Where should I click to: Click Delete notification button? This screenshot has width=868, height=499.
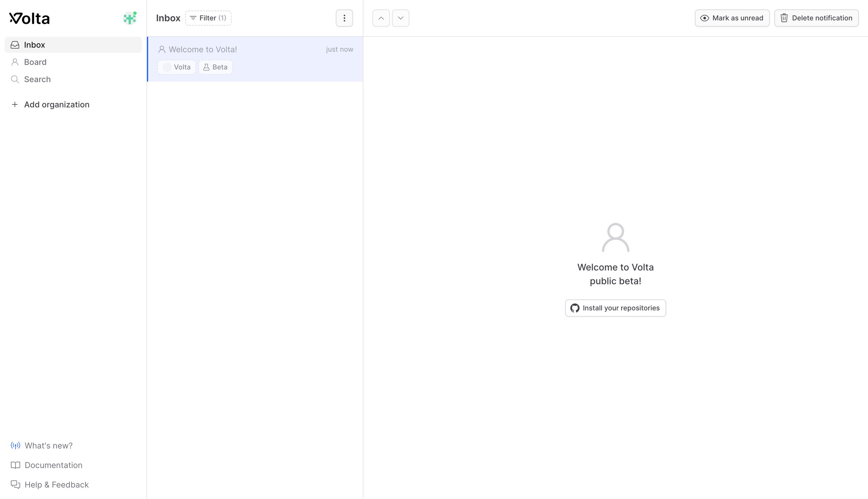tap(817, 18)
